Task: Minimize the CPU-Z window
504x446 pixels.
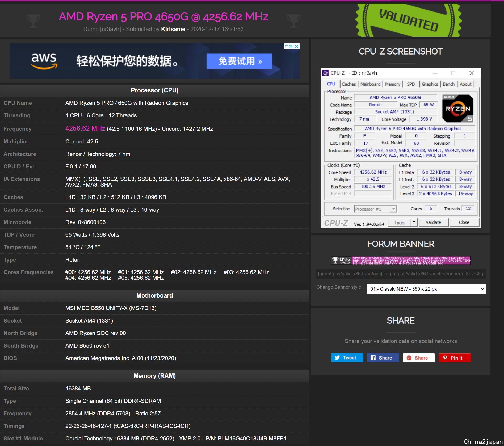Action: [435, 73]
